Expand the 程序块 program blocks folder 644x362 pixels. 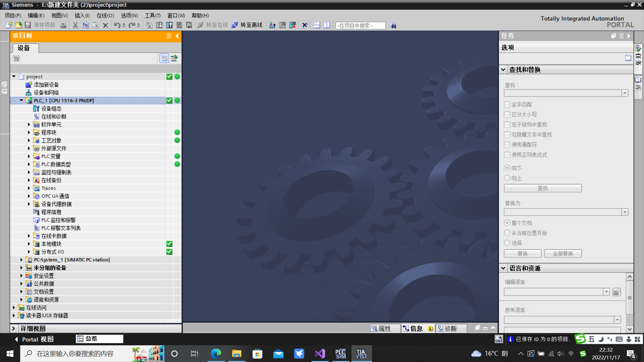pyautogui.click(x=29, y=132)
